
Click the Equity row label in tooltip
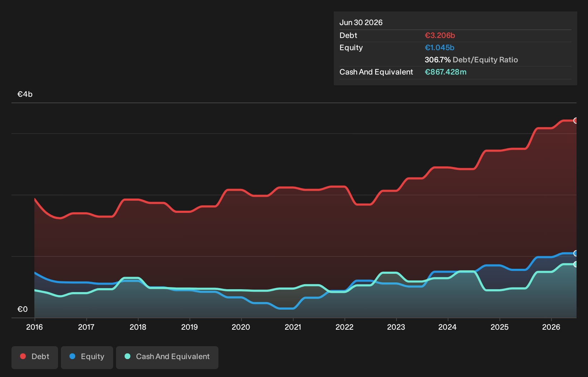click(x=351, y=48)
